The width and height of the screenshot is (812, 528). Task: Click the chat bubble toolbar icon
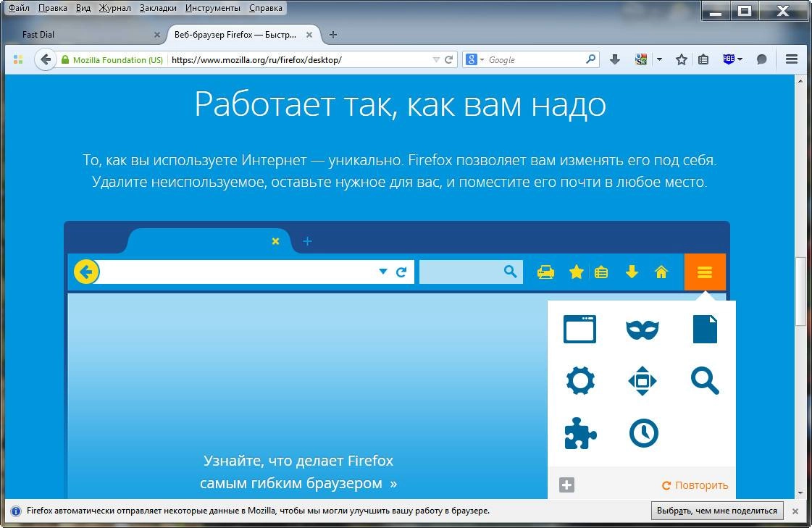(762, 59)
